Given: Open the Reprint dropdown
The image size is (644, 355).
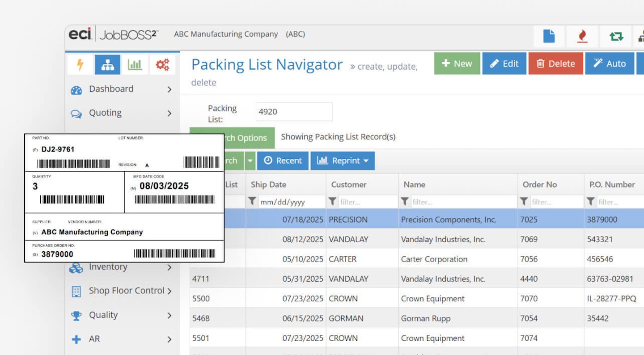Looking at the screenshot, I should pos(343,161).
